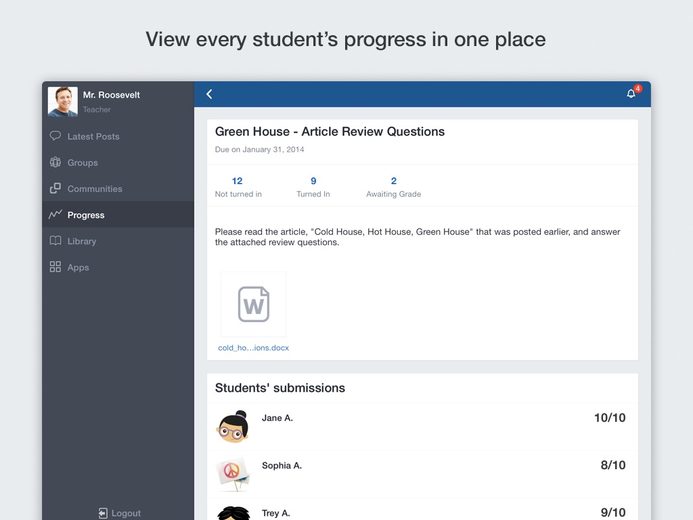Viewport: 693px width, 520px height.
Task: Click Jane A.'s avatar
Action: click(233, 426)
